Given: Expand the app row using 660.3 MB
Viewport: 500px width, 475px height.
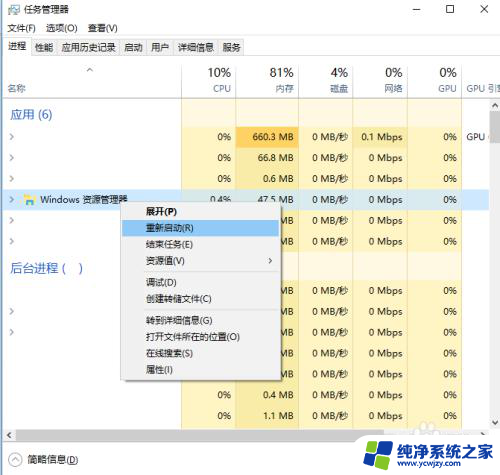Looking at the screenshot, I should 12,137.
